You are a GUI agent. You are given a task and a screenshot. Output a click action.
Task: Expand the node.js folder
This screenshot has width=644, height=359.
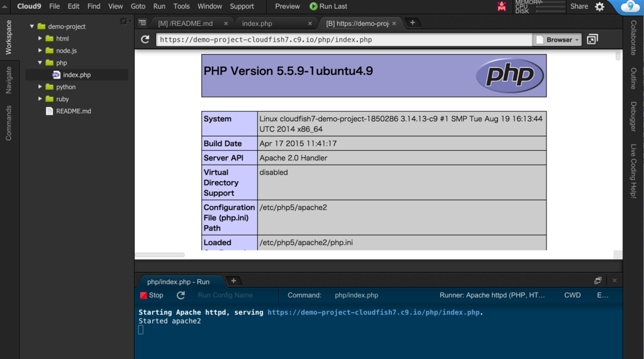click(x=40, y=50)
